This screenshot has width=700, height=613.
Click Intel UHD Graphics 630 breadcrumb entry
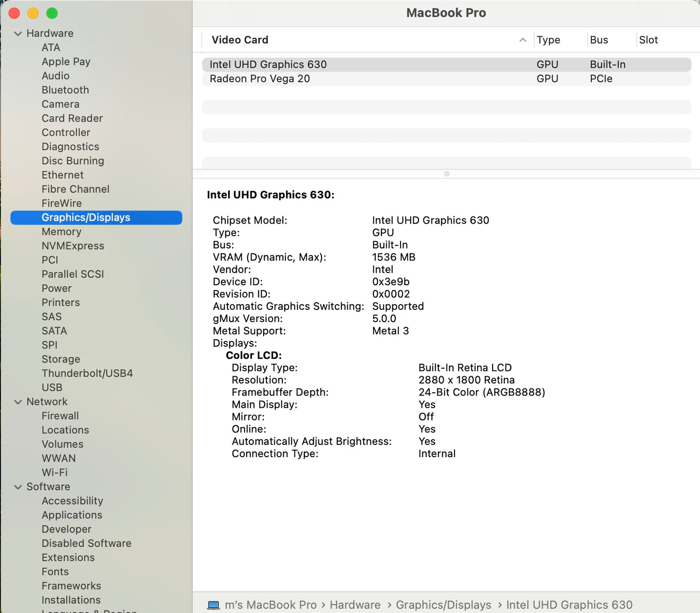[x=569, y=605]
